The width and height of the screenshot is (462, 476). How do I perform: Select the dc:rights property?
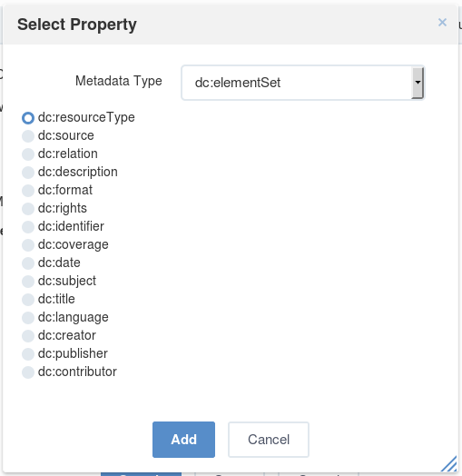coord(28,209)
